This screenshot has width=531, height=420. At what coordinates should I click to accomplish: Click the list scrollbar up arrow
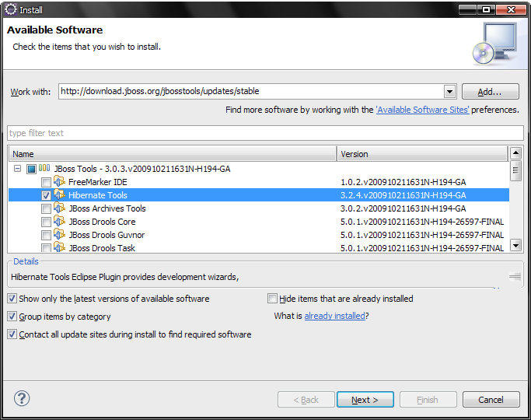tap(515, 153)
